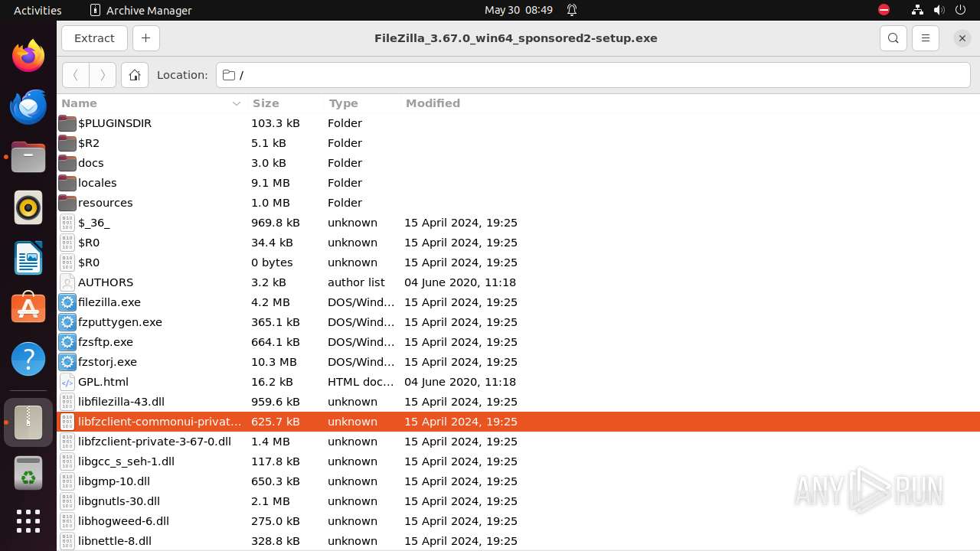Go back to previous location

click(75, 75)
